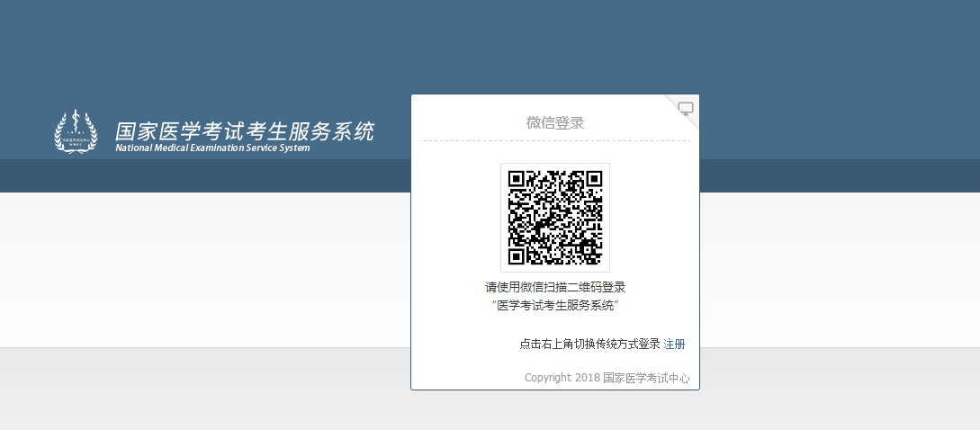Open the 注册 registration link
This screenshot has width=980, height=430.
674,344
